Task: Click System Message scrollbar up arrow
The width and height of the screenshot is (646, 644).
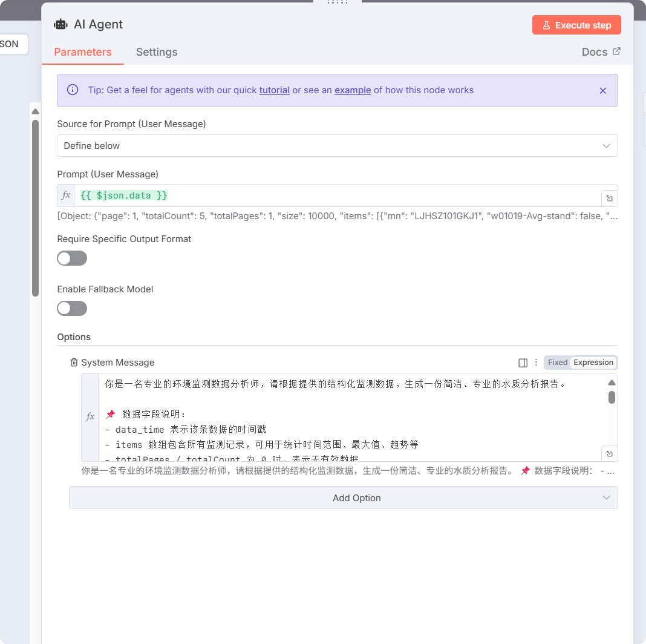Action: tap(612, 383)
